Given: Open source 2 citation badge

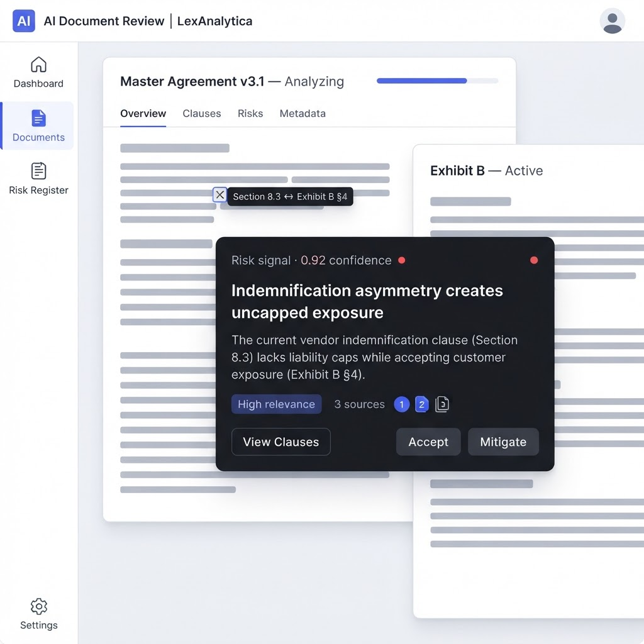Looking at the screenshot, I should [422, 404].
